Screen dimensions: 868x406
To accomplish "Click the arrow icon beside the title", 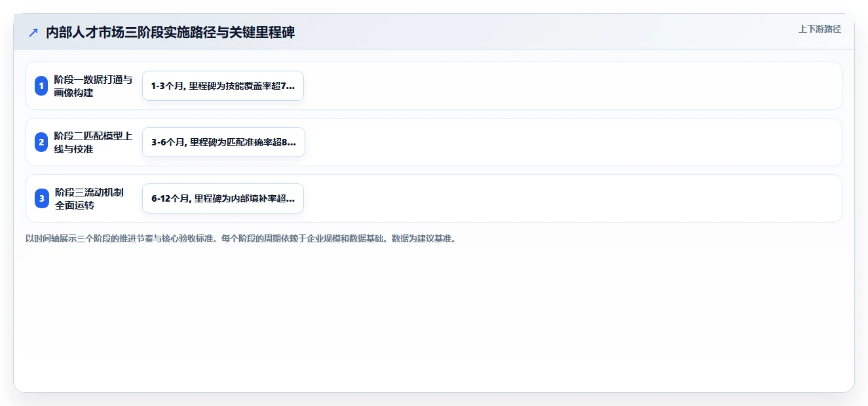I will point(33,32).
